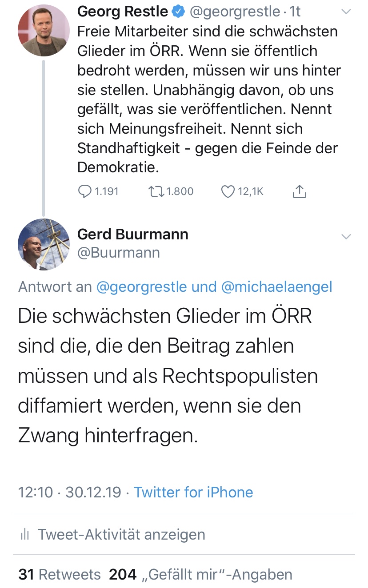Show Tweet-Aktivität anzeigen
The image size is (368, 588).
point(121,534)
